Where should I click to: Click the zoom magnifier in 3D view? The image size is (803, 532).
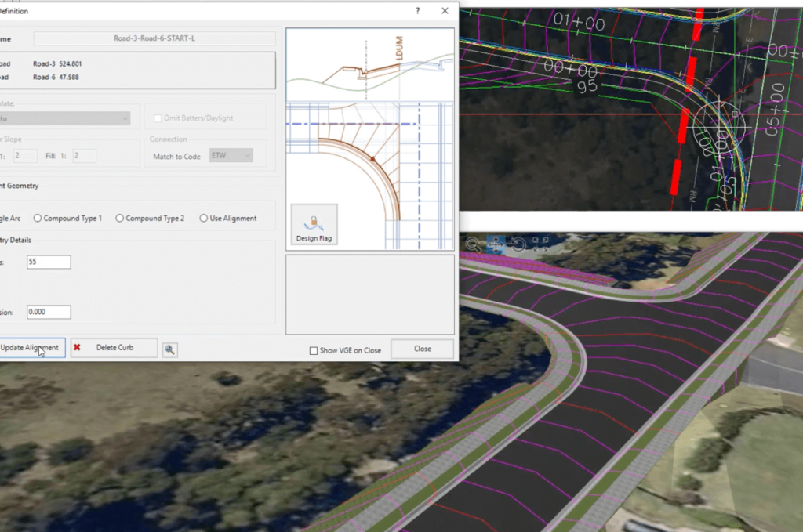[473, 244]
